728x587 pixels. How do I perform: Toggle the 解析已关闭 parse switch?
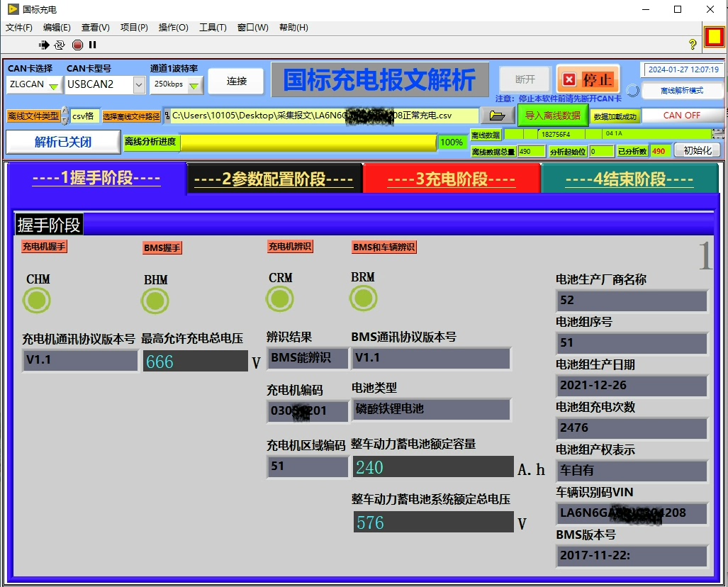tap(63, 142)
